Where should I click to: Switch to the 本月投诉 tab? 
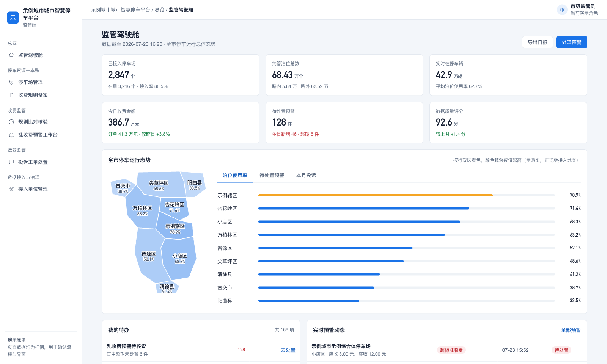pos(306,175)
